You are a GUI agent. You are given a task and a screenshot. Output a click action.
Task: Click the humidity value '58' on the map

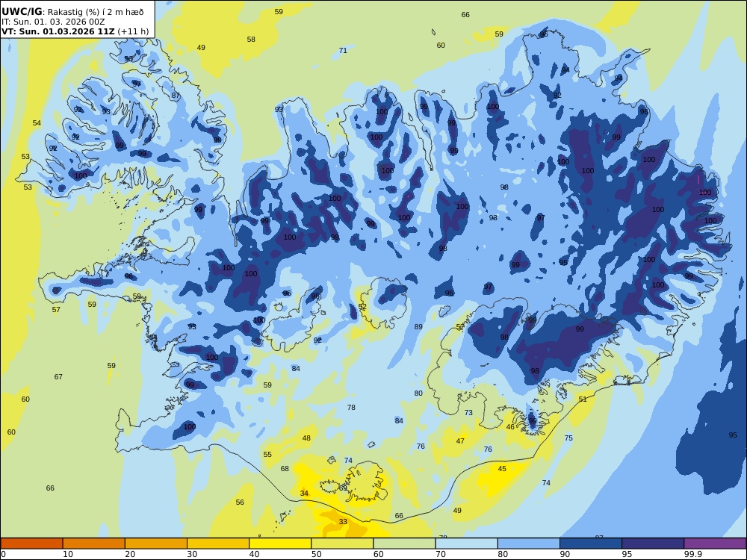click(251, 40)
